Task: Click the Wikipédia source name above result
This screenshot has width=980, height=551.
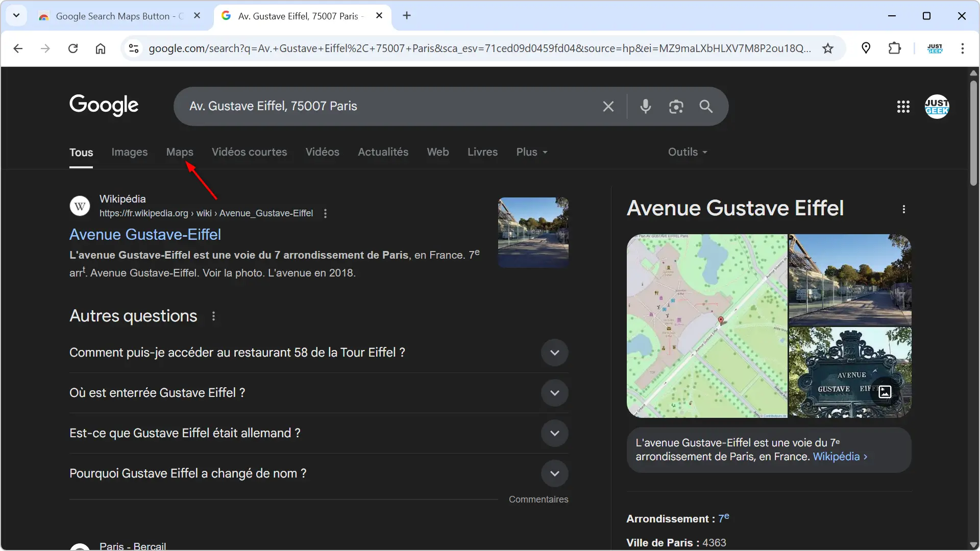Action: pyautogui.click(x=122, y=199)
